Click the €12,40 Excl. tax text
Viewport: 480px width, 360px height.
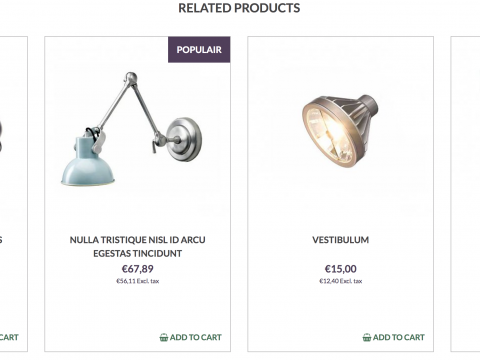coord(340,281)
